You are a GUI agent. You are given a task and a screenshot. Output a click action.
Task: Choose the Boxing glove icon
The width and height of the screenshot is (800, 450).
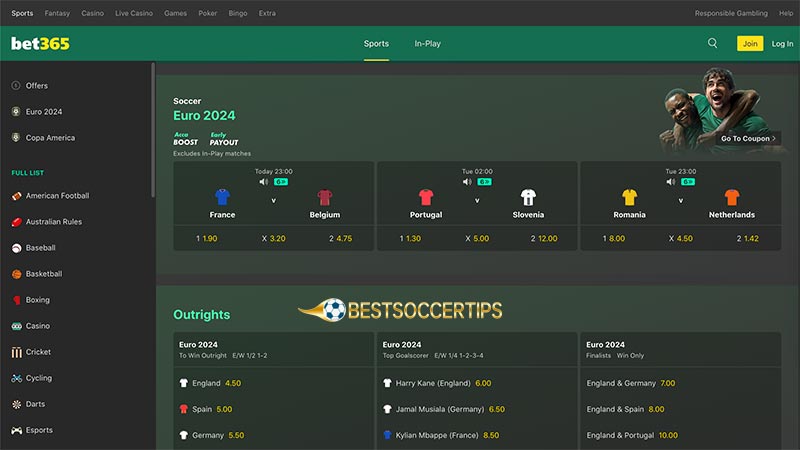pyautogui.click(x=16, y=300)
